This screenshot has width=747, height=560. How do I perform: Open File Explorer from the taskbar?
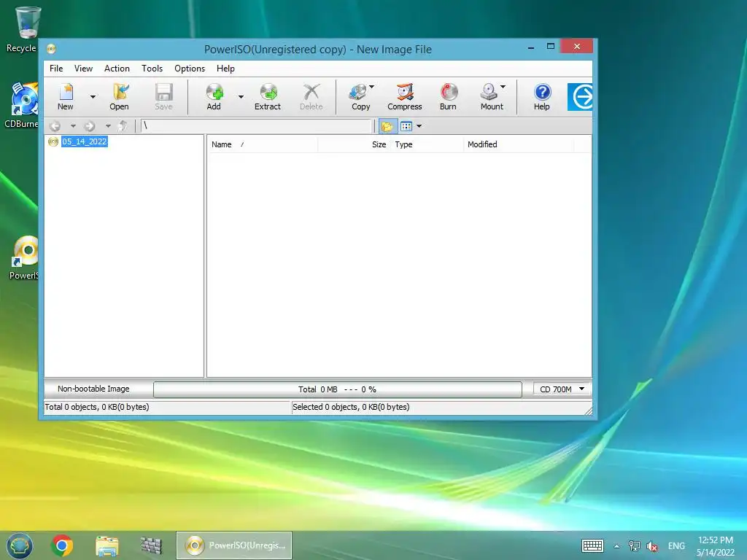(x=107, y=545)
